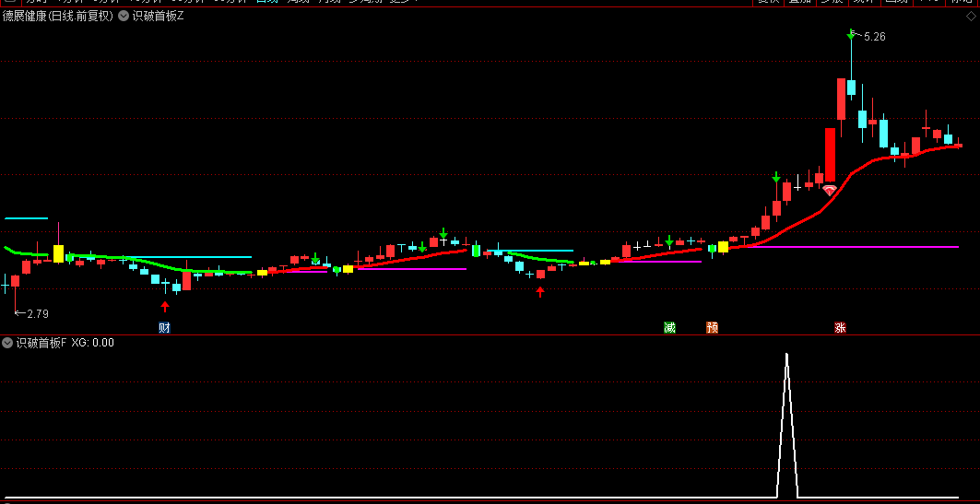Screen dimensions: 980x504
Task: Click the red 涨 event marker
Action: [x=840, y=328]
